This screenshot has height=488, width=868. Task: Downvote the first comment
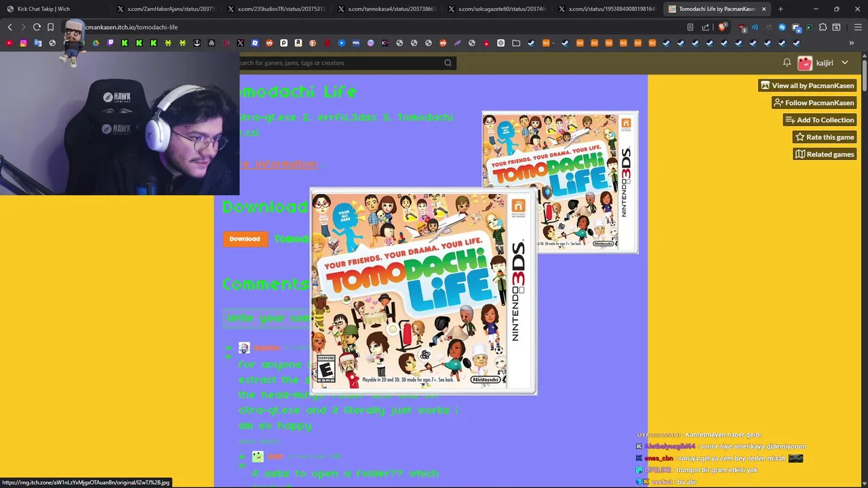tap(228, 357)
